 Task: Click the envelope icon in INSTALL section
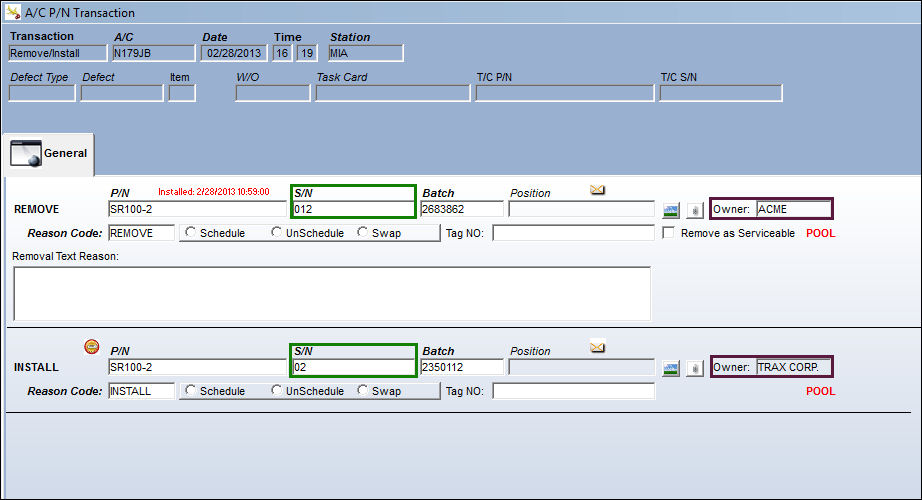597,348
